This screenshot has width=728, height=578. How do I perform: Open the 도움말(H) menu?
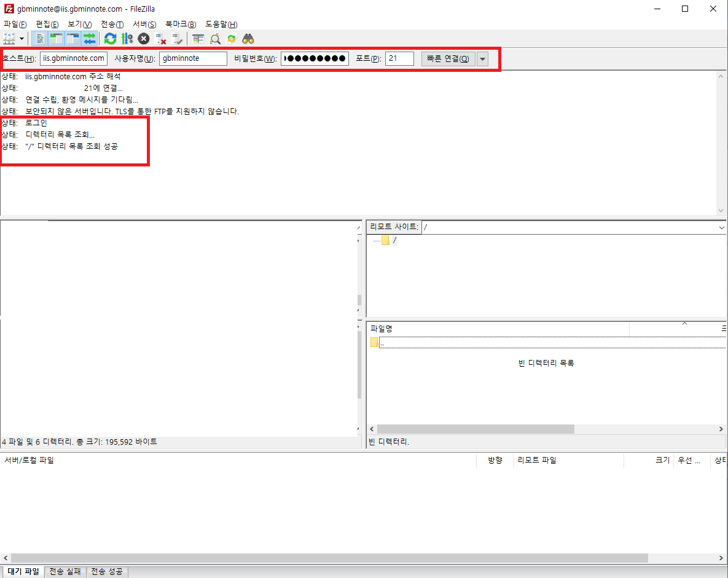click(221, 24)
